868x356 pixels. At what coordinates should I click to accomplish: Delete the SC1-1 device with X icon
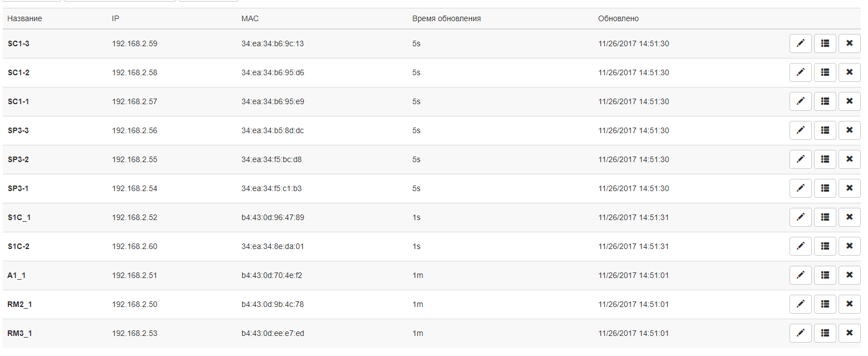click(849, 101)
